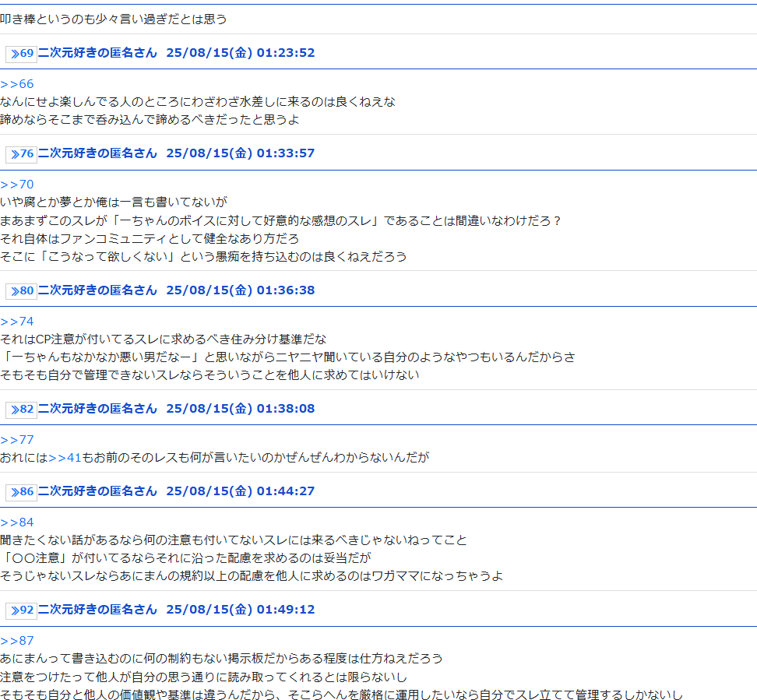Click poster name 二次元好きの匿名さん on post 80

point(97,290)
